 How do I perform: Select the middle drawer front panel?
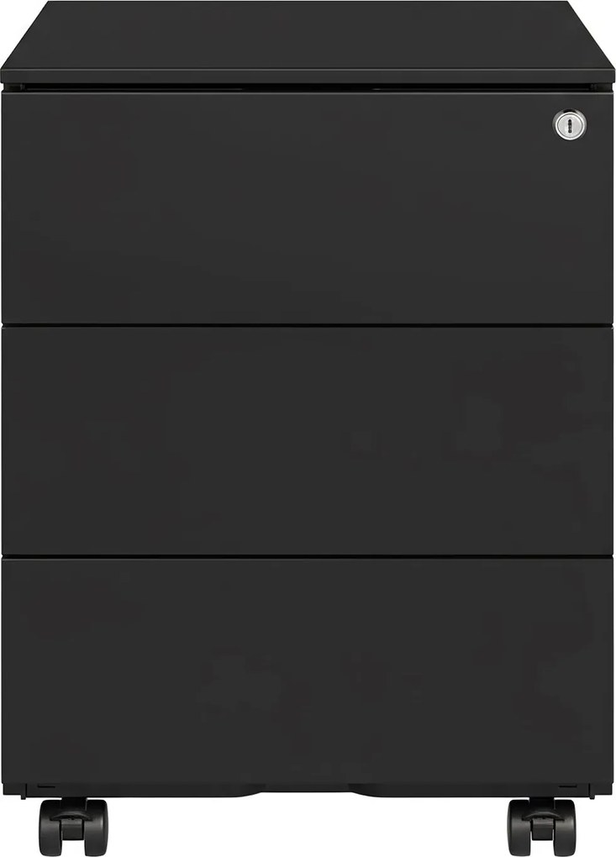click(x=306, y=440)
